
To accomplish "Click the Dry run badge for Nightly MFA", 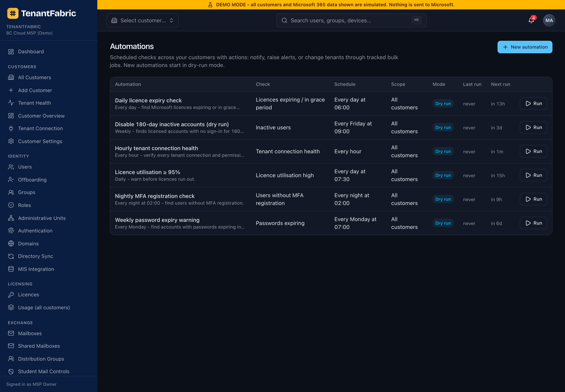I will click(443, 199).
